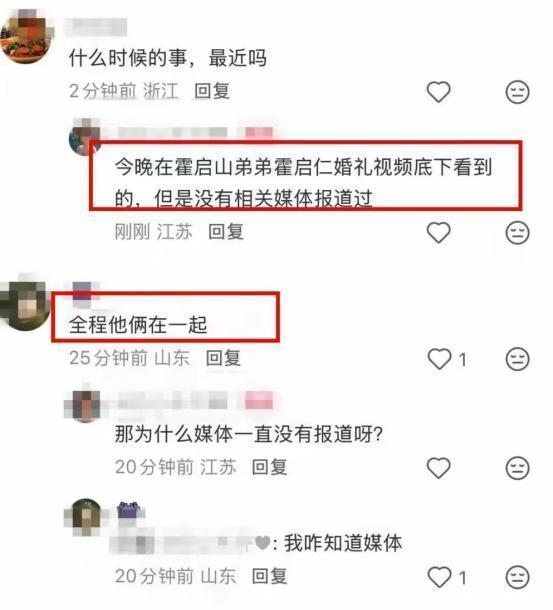Dislike the reply '我咋知道媒体'
This screenshot has width=553, height=610.
point(517,577)
